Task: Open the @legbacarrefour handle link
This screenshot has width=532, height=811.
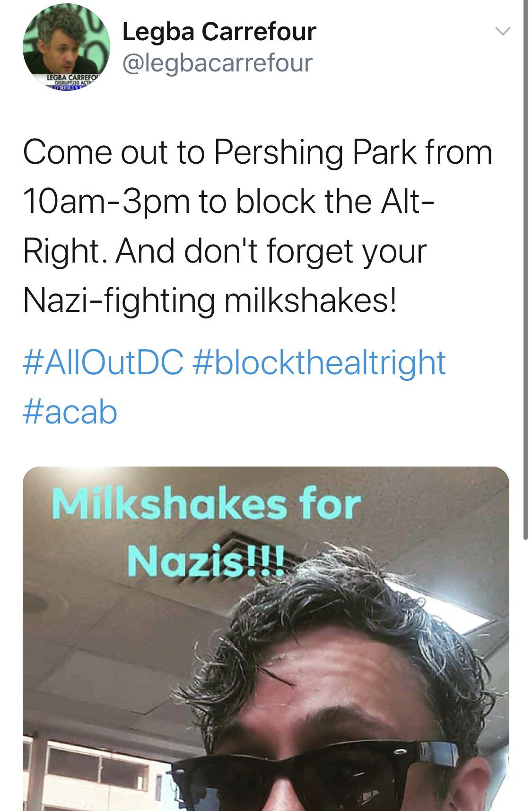Action: 218,62
